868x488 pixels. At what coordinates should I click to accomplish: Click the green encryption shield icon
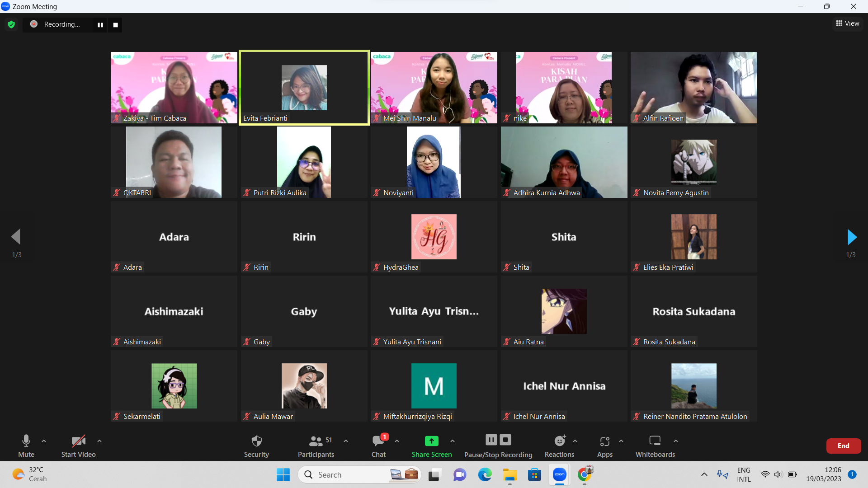(12, 24)
